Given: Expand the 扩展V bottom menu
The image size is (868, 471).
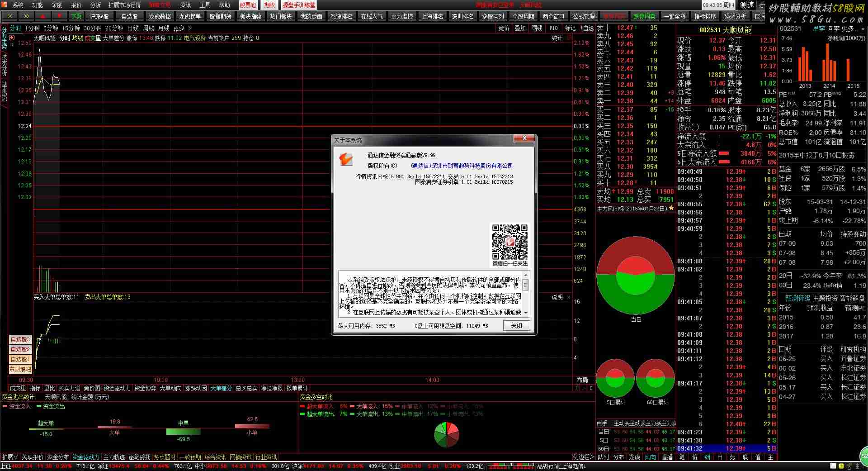Looking at the screenshot, I should [9, 457].
